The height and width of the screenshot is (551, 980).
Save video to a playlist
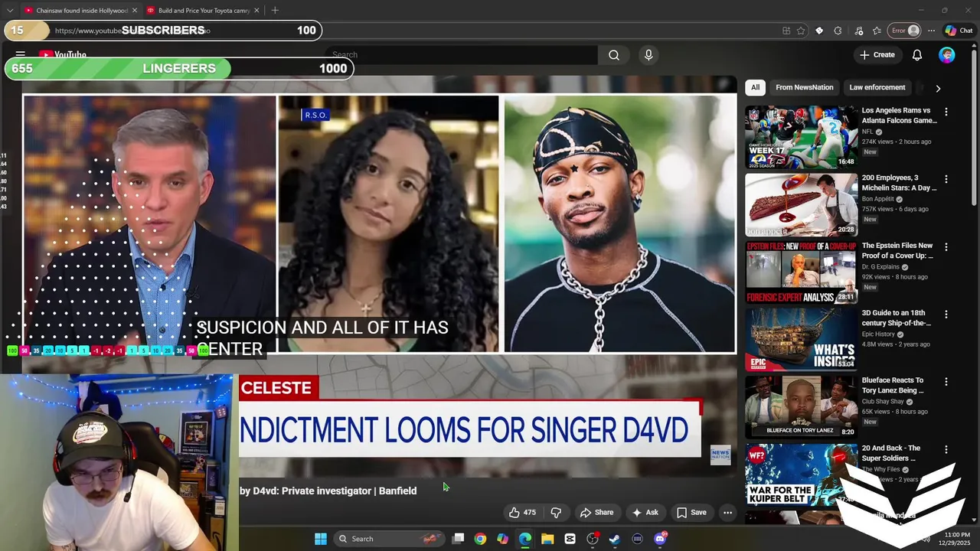coord(691,513)
